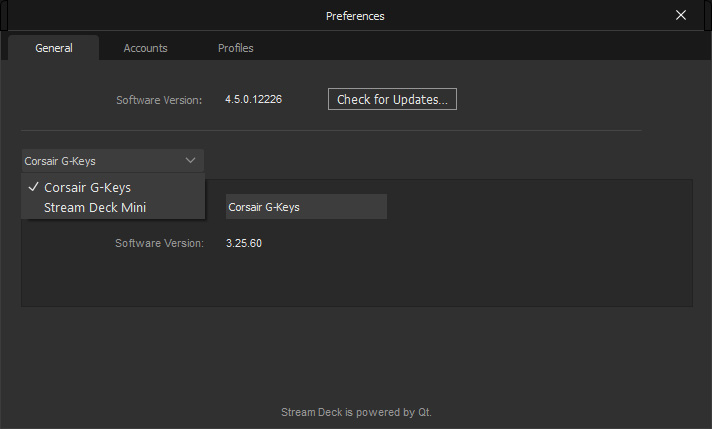
Task: Switch to the Accounts tab
Action: pyautogui.click(x=145, y=48)
